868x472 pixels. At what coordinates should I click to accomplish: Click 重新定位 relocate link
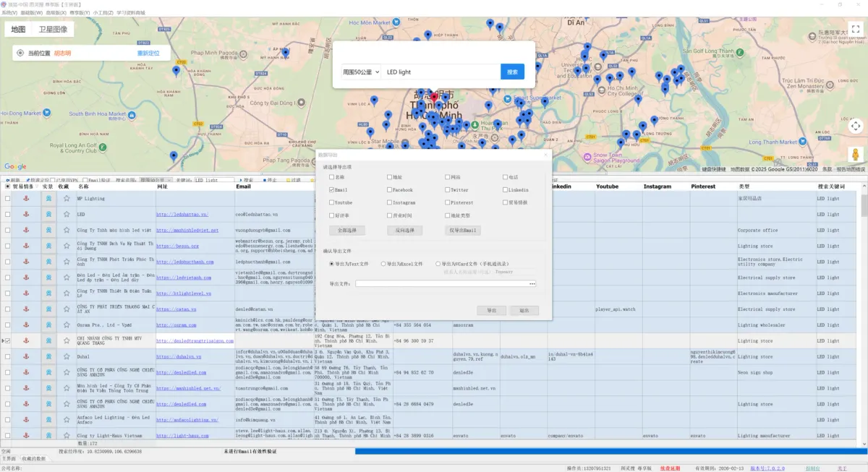pos(148,53)
